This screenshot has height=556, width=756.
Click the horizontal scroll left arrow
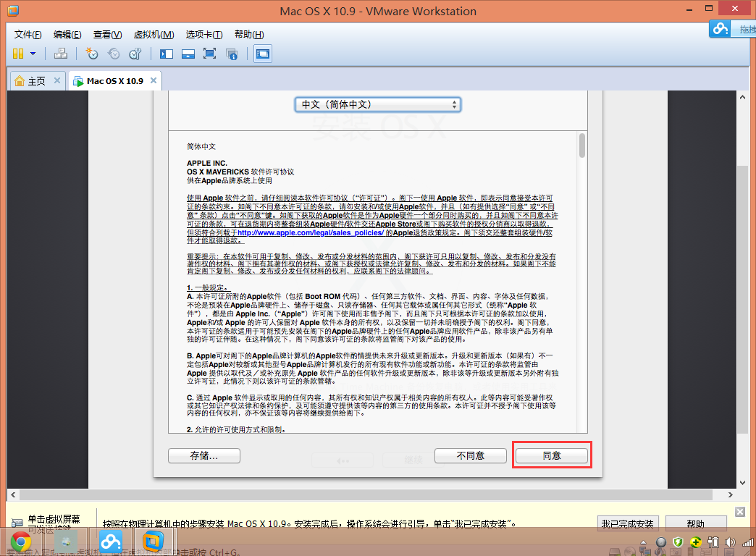point(13,494)
